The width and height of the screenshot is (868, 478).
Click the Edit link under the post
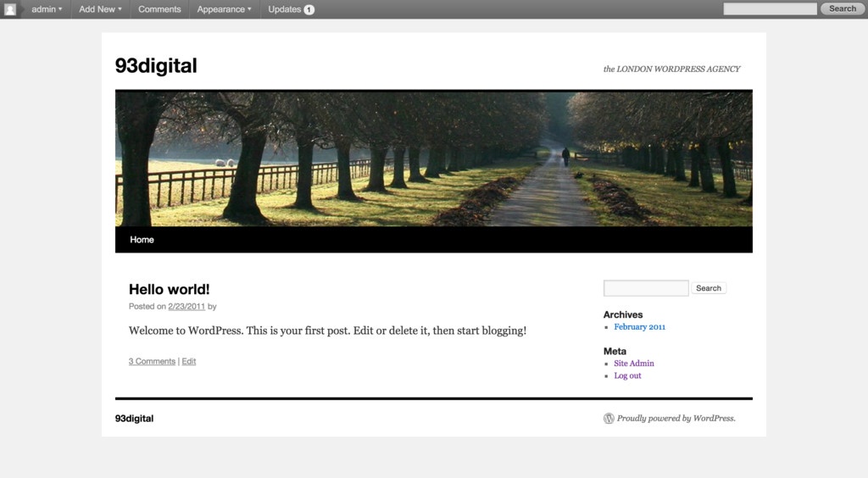pos(189,361)
